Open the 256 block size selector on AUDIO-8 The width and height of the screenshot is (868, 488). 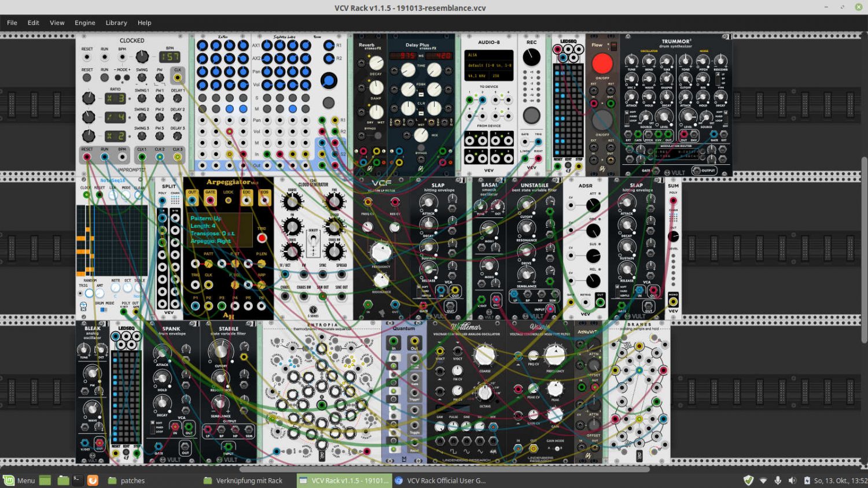pyautogui.click(x=501, y=76)
